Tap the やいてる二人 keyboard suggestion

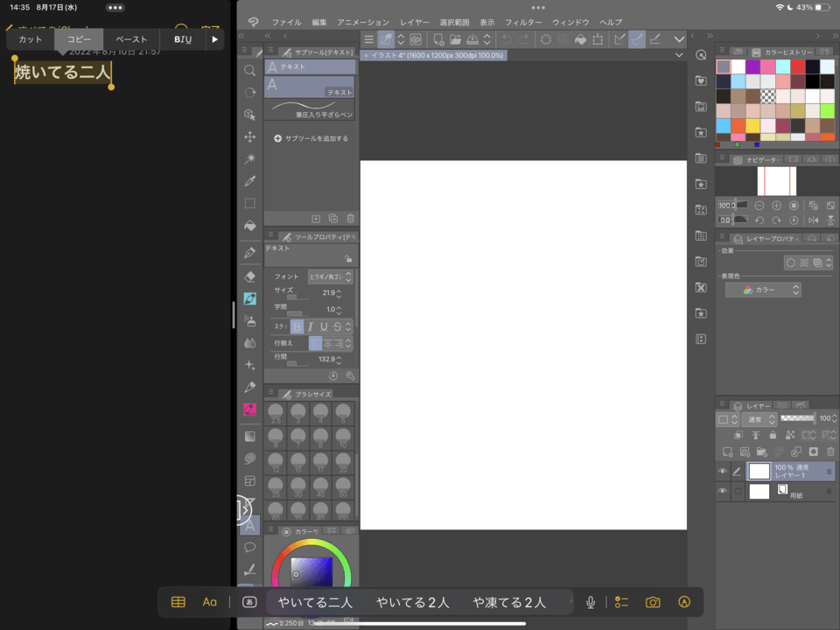[313, 602]
